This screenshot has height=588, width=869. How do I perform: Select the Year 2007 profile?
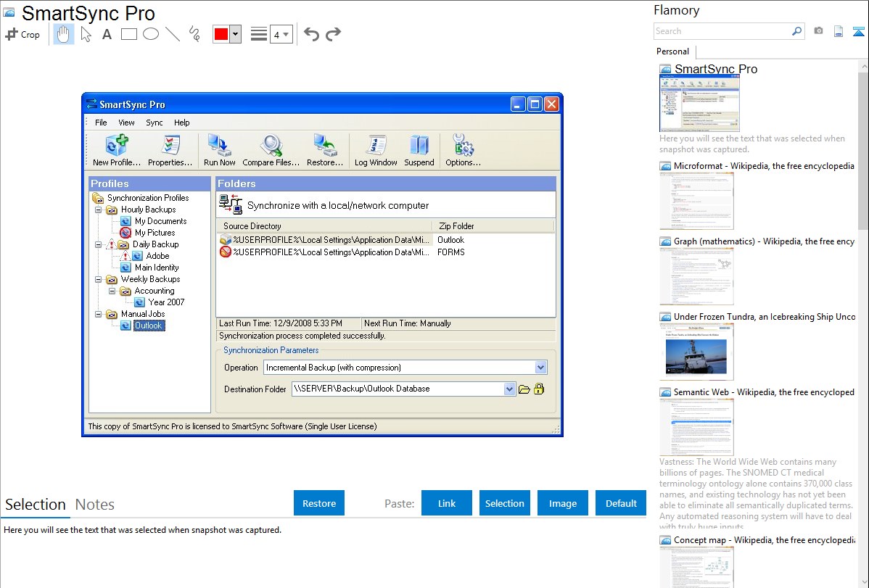pos(166,302)
